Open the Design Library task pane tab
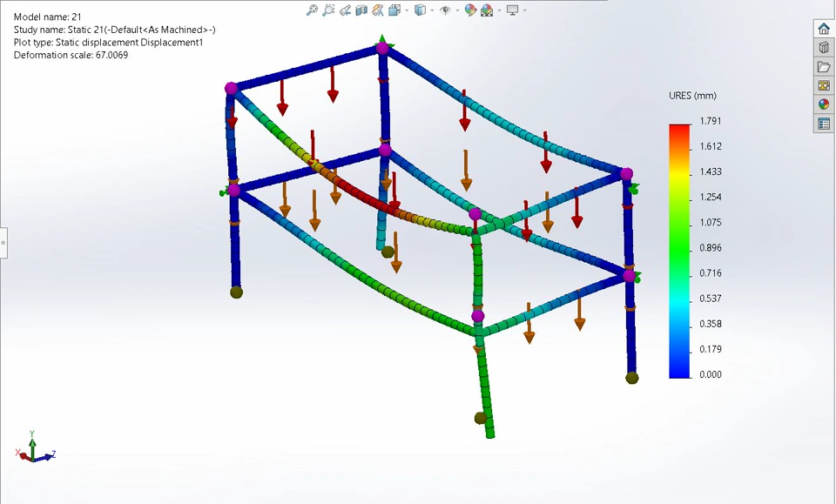 pos(824,47)
